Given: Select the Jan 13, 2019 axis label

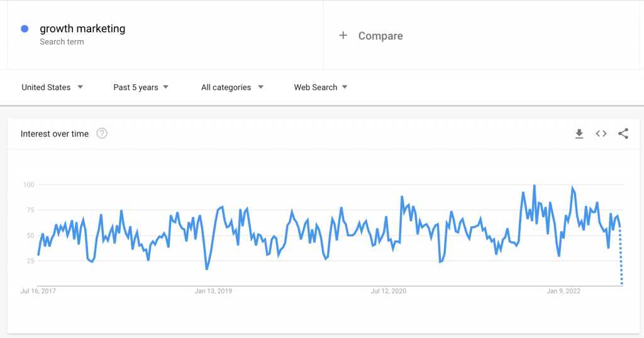Looking at the screenshot, I should (x=213, y=291).
